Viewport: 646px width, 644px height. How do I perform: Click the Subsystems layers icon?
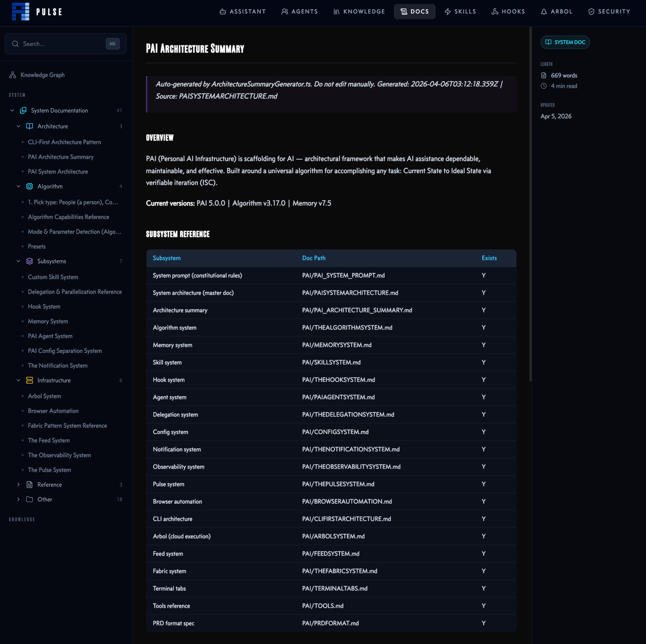point(30,261)
